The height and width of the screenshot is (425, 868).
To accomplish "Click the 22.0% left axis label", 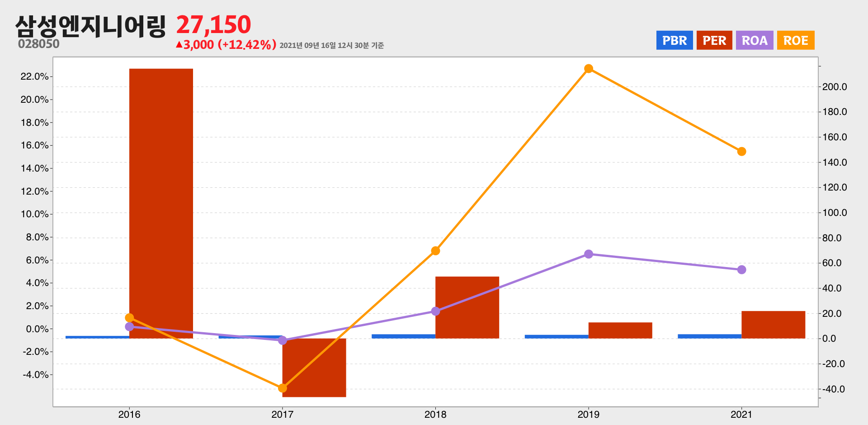I will (x=35, y=76).
